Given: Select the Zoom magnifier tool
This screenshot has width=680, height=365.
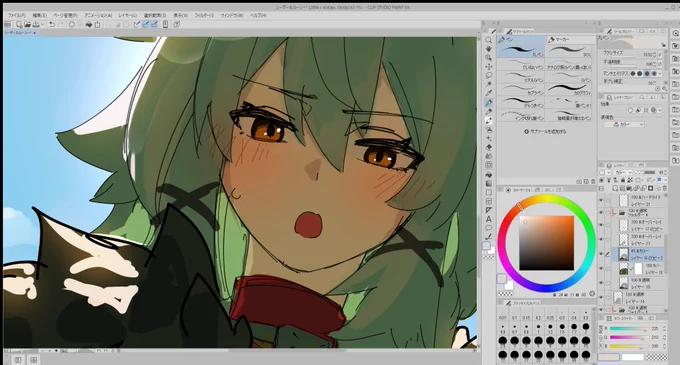Looking at the screenshot, I should 488,40.
